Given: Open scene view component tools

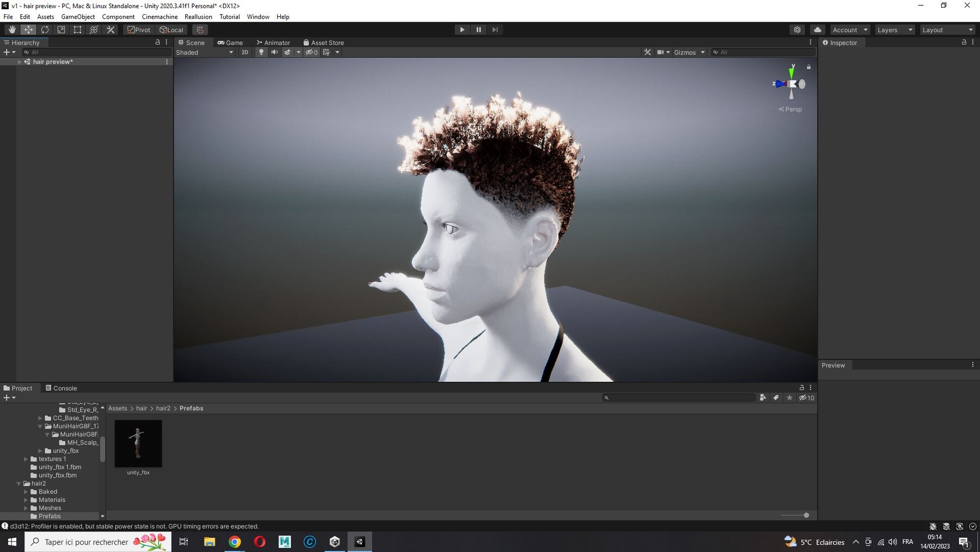Looking at the screenshot, I should click(647, 52).
